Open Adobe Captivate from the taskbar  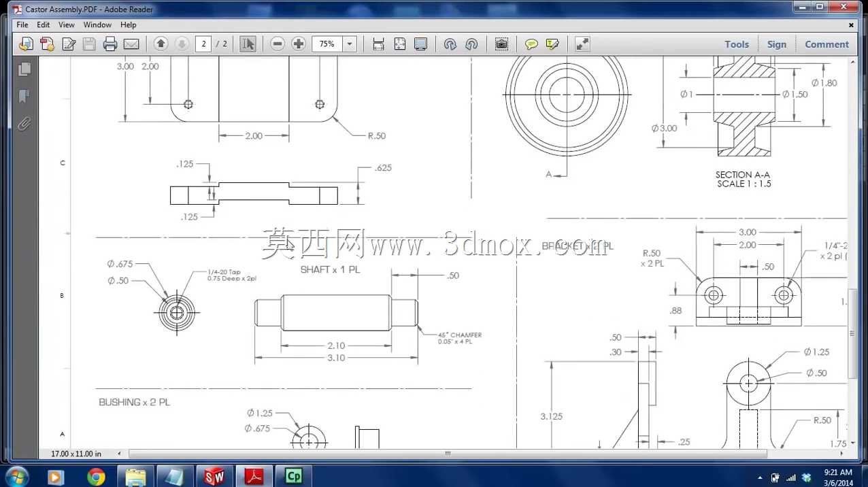click(x=293, y=477)
